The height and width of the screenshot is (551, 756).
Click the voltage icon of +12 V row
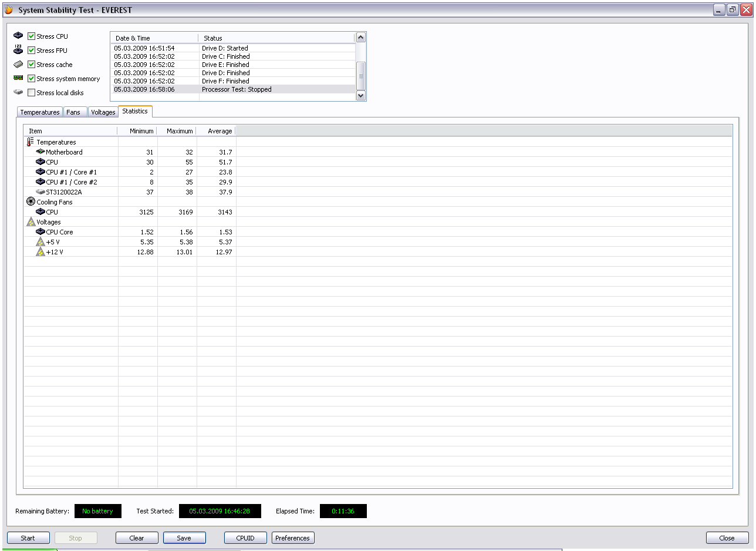pos(41,251)
